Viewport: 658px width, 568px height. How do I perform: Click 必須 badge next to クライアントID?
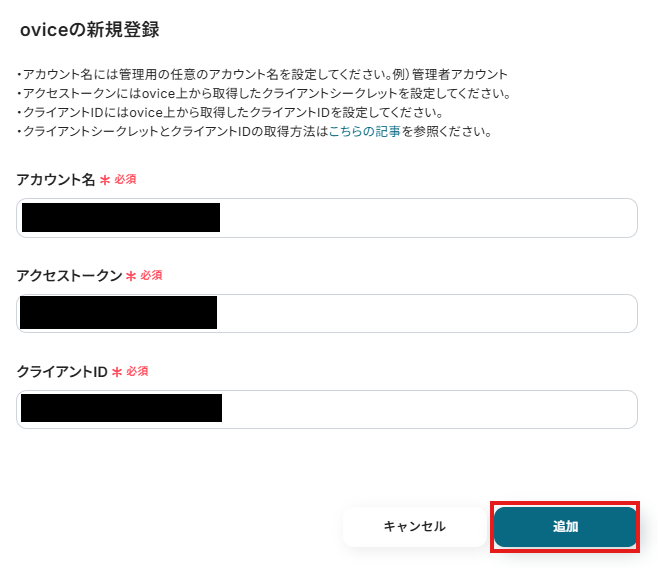click(x=137, y=371)
